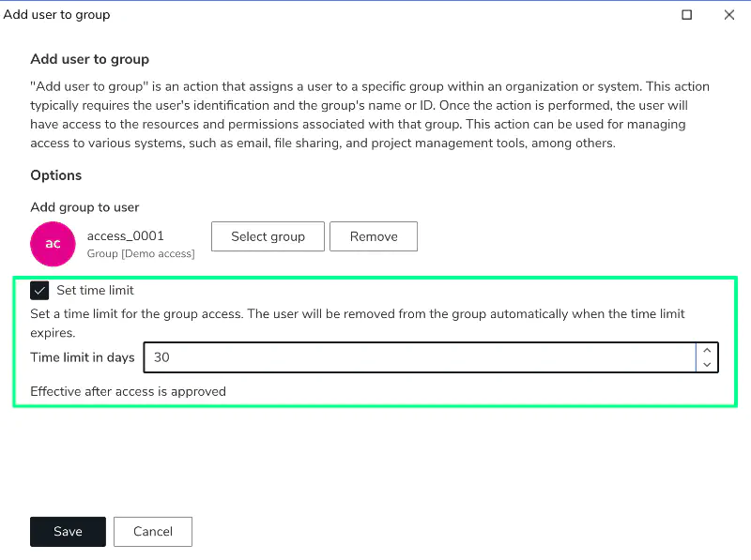Click the maximize window icon
Image resolution: width=751 pixels, height=560 pixels.
[x=685, y=15]
